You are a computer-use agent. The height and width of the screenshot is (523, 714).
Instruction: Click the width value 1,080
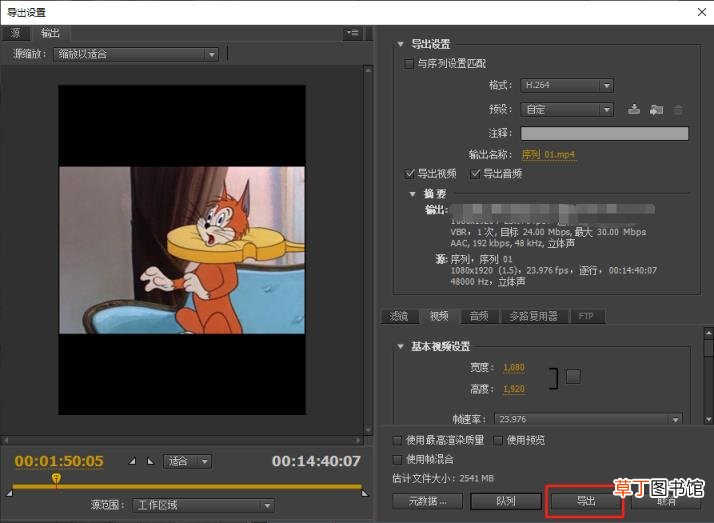click(x=514, y=367)
